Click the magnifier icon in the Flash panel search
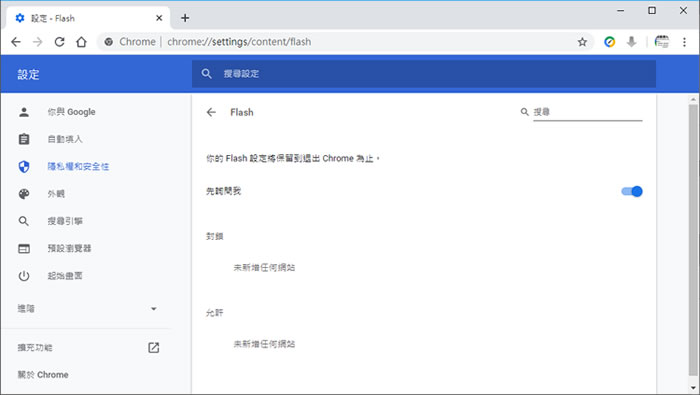 pos(525,112)
